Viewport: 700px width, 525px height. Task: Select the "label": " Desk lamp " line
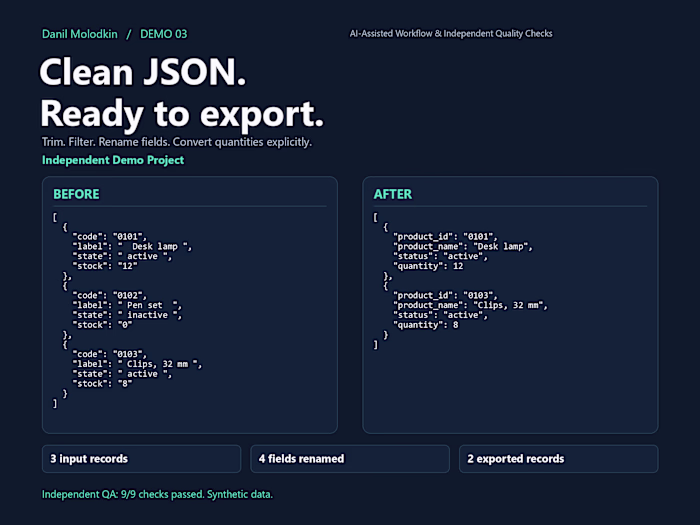tap(132, 246)
